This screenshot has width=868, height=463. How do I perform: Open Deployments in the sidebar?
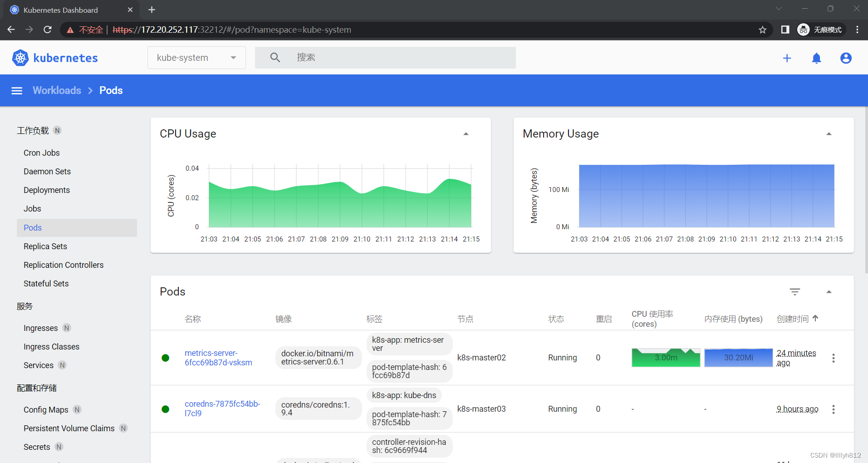(x=47, y=190)
